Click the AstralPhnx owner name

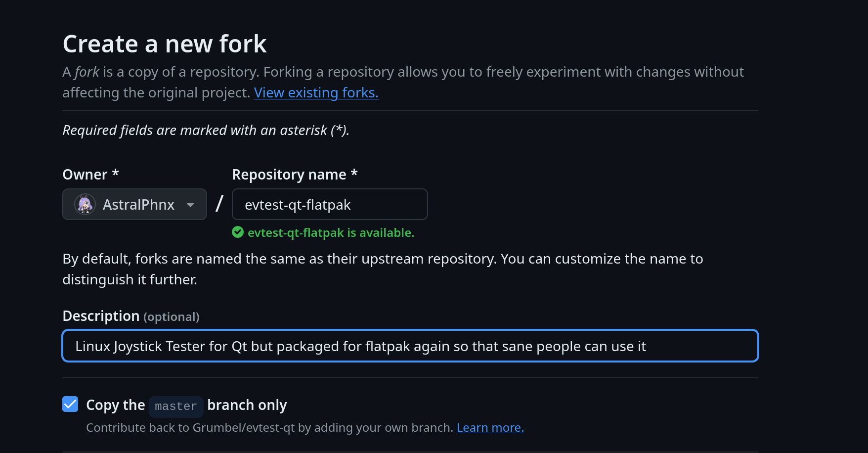(x=138, y=205)
